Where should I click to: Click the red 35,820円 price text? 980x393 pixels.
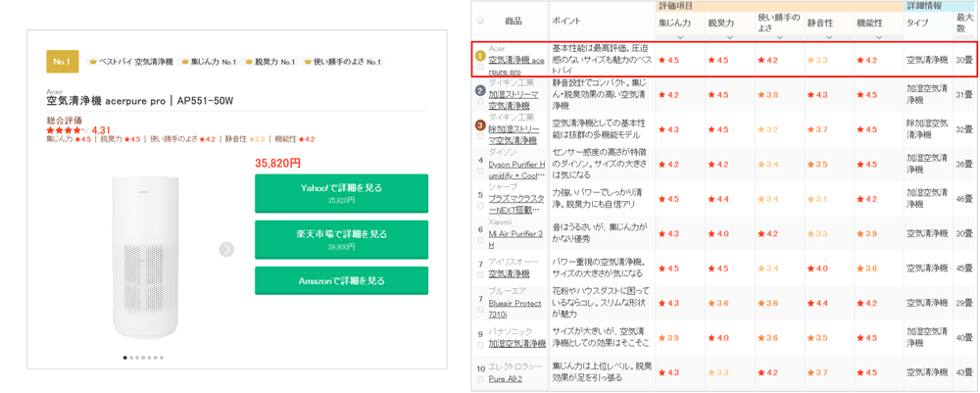coord(277,164)
